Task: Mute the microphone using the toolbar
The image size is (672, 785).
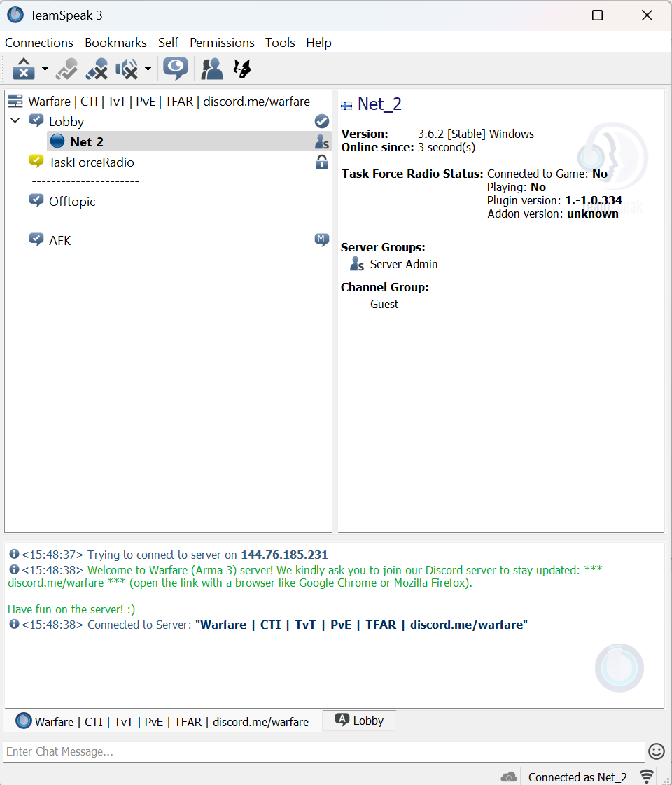Action: [x=97, y=69]
